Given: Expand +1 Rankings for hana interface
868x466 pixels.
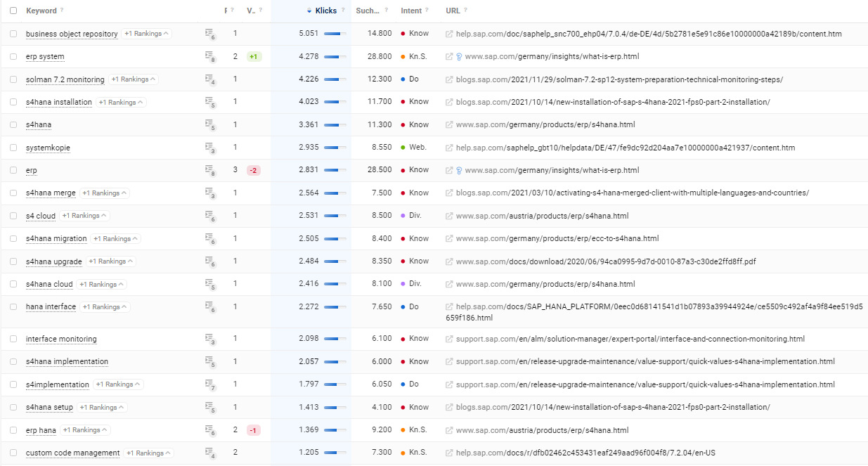Looking at the screenshot, I should 105,306.
